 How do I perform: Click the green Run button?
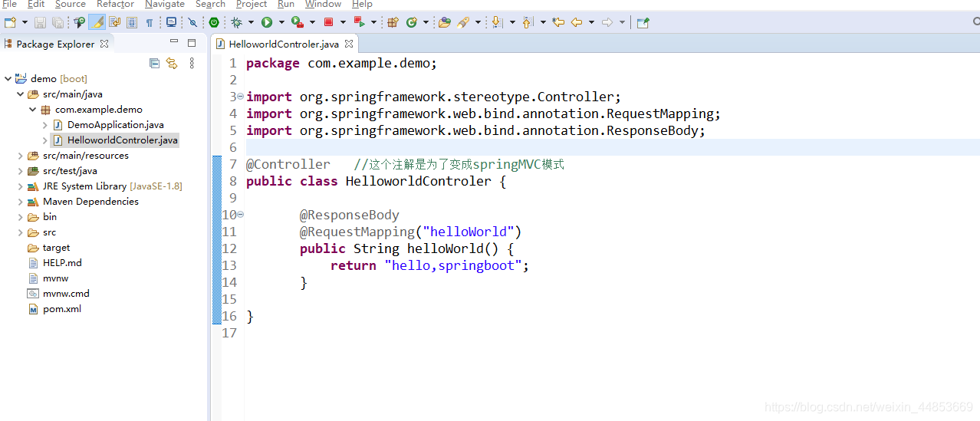coord(267,22)
